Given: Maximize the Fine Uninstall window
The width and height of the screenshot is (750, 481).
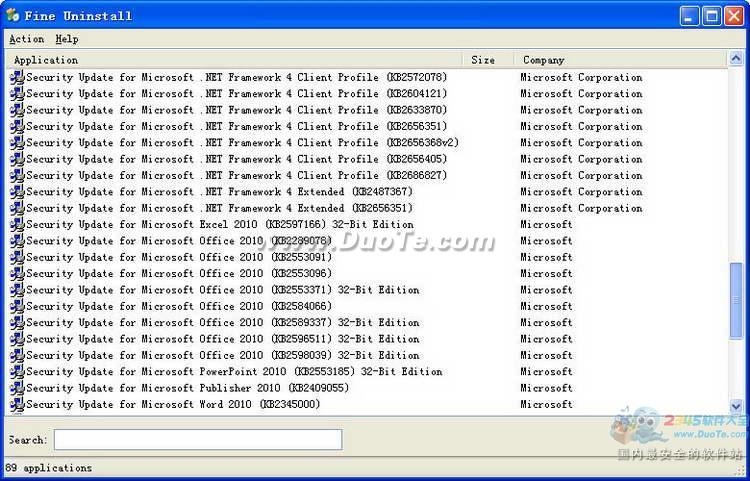Looking at the screenshot, I should (x=711, y=16).
